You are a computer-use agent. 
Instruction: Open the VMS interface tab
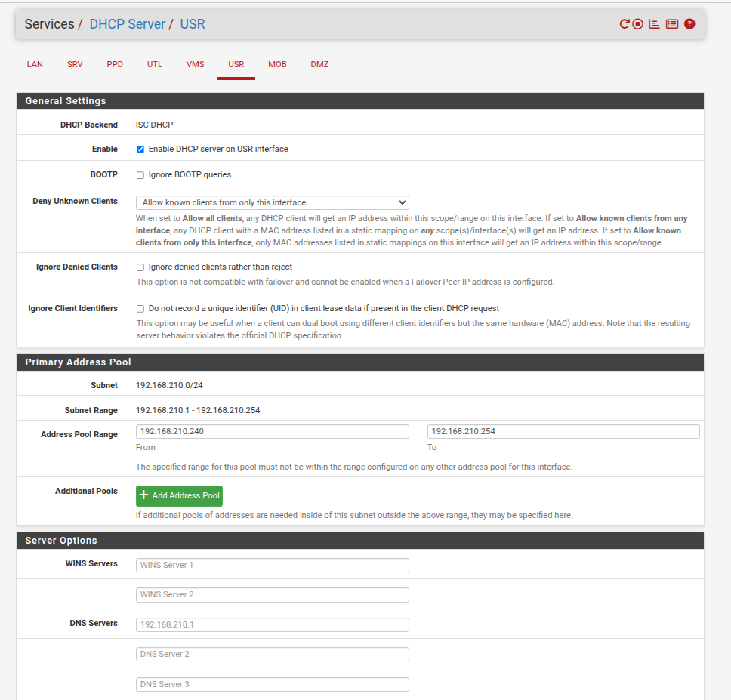pyautogui.click(x=195, y=65)
